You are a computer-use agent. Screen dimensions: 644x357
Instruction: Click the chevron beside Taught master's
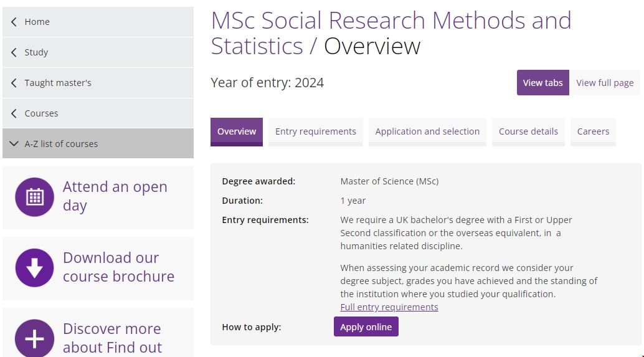click(14, 83)
